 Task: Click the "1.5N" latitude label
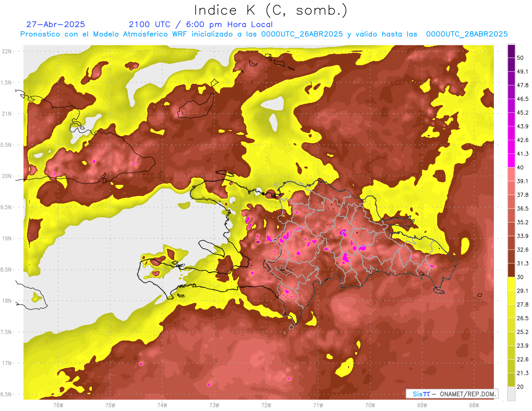pyautogui.click(x=7, y=82)
